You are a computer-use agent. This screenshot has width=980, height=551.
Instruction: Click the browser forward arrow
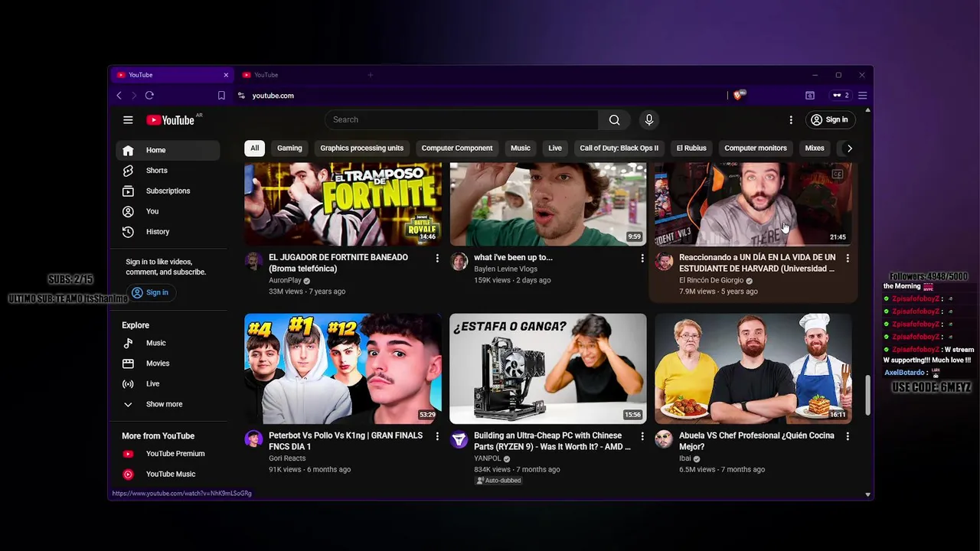tap(133, 96)
